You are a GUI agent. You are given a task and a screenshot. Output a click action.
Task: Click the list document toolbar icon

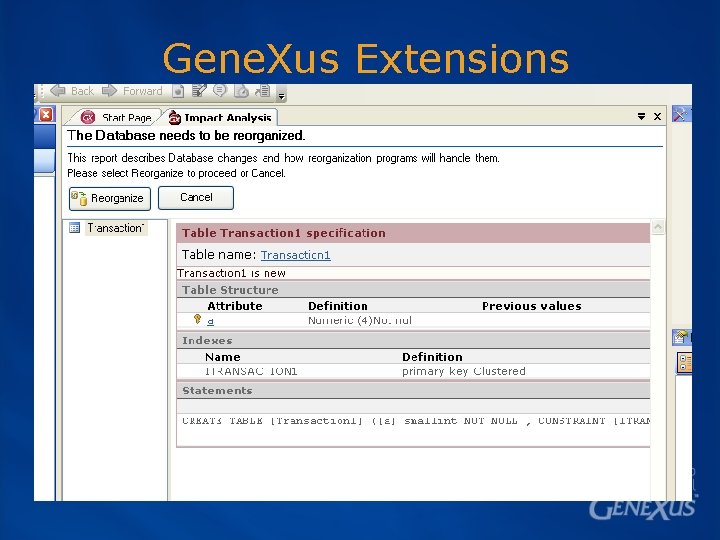pyautogui.click(x=263, y=90)
